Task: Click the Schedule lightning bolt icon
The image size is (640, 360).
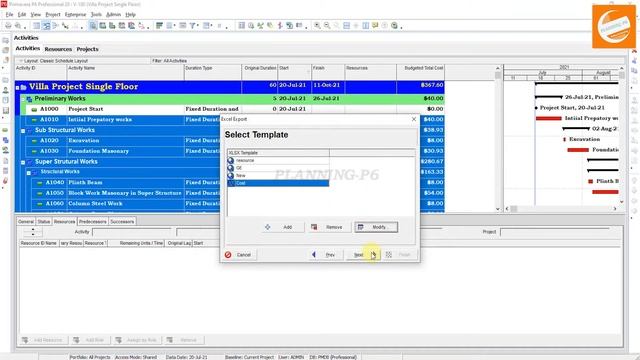Action: click(x=280, y=25)
